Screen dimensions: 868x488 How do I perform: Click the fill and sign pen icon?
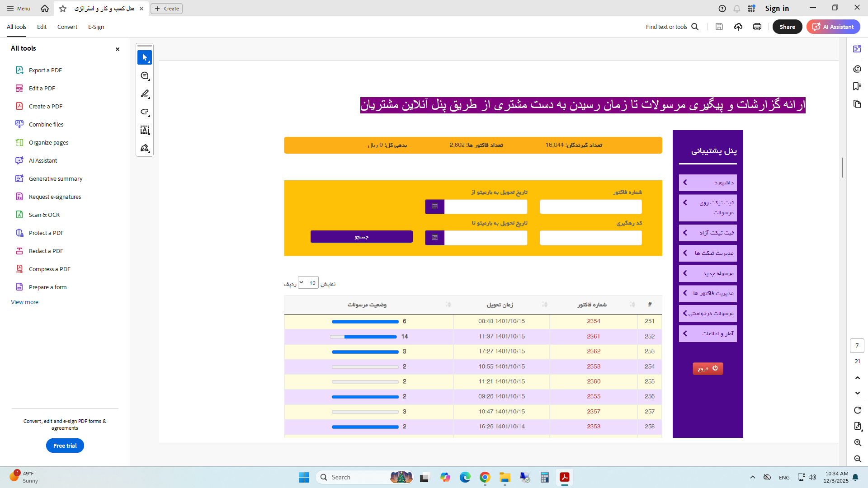[145, 148]
